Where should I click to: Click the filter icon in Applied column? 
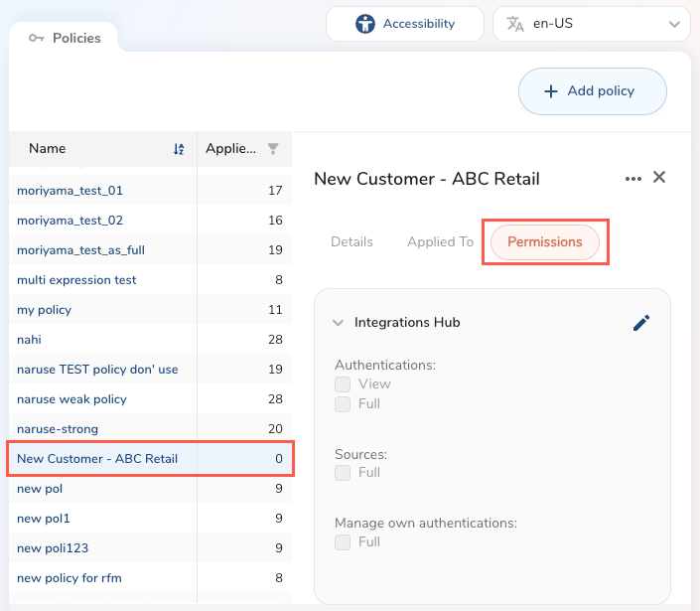[273, 149]
